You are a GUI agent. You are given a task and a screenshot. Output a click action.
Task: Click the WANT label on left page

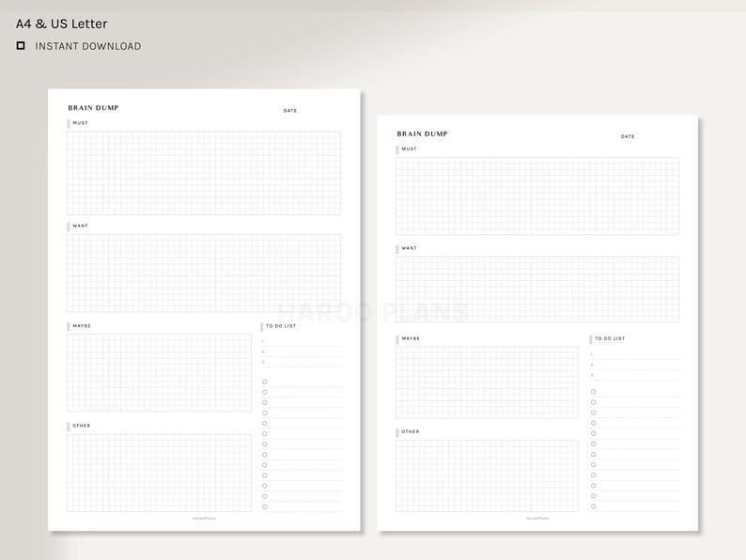(81, 226)
